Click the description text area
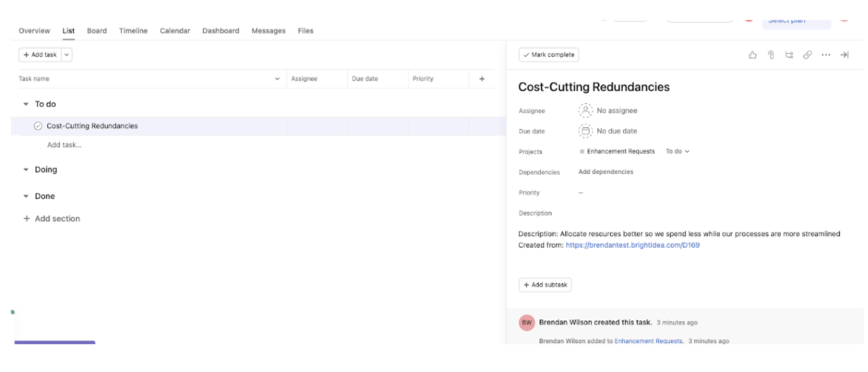The image size is (868, 372). point(679,239)
